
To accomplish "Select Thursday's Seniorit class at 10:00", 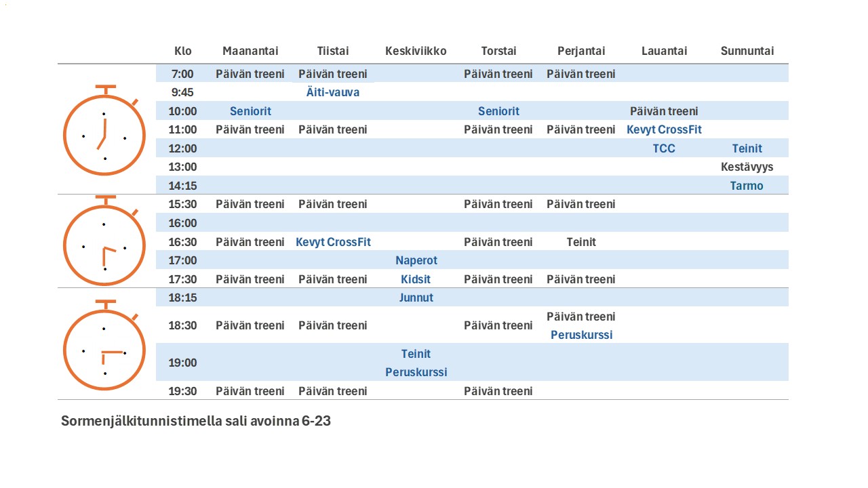I will click(x=498, y=111).
